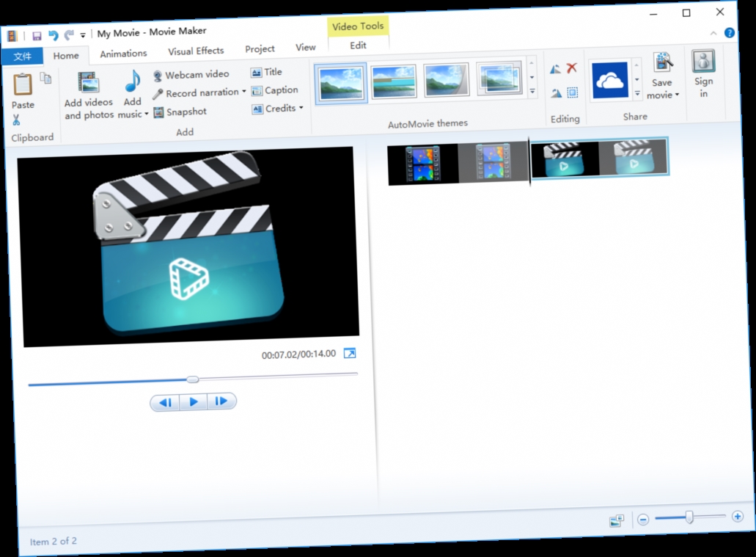Open the Visual Effects tab
This screenshot has width=756, height=557.
pos(195,51)
